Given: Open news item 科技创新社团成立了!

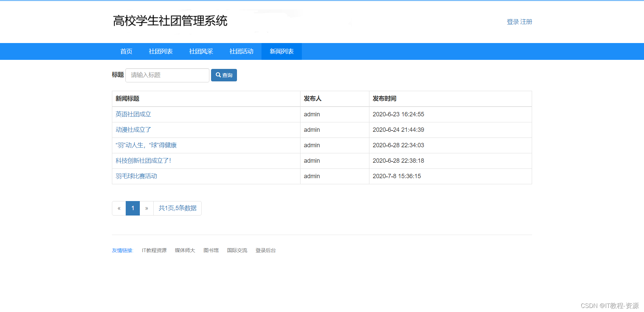Looking at the screenshot, I should [x=144, y=161].
